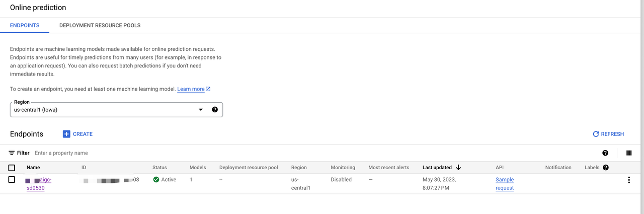Open the column display options icon
Viewport: 644px width, 214px height.
click(628, 153)
